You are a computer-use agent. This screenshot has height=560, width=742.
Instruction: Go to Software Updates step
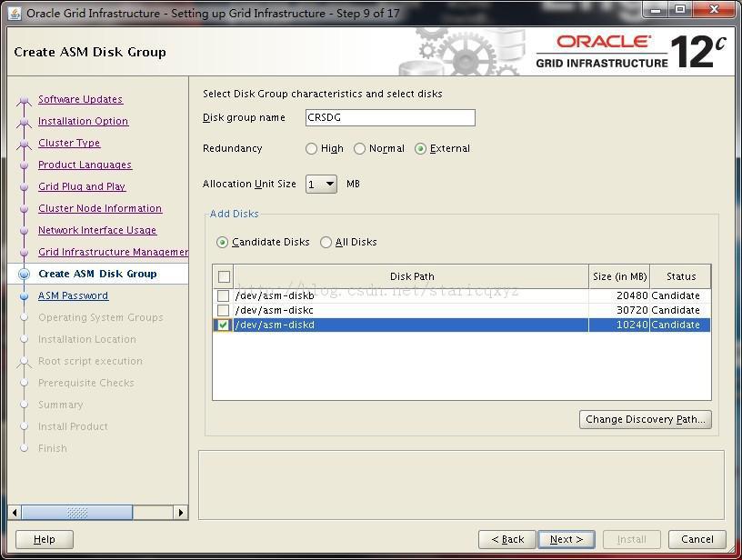80,99
